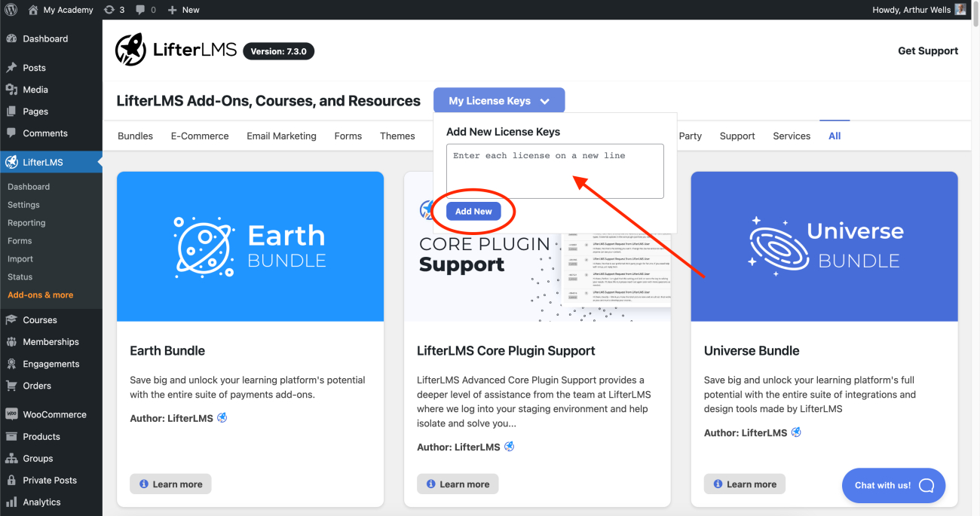Viewport: 980px width, 516px height.
Task: Select the Email Marketing tab
Action: [x=281, y=136]
